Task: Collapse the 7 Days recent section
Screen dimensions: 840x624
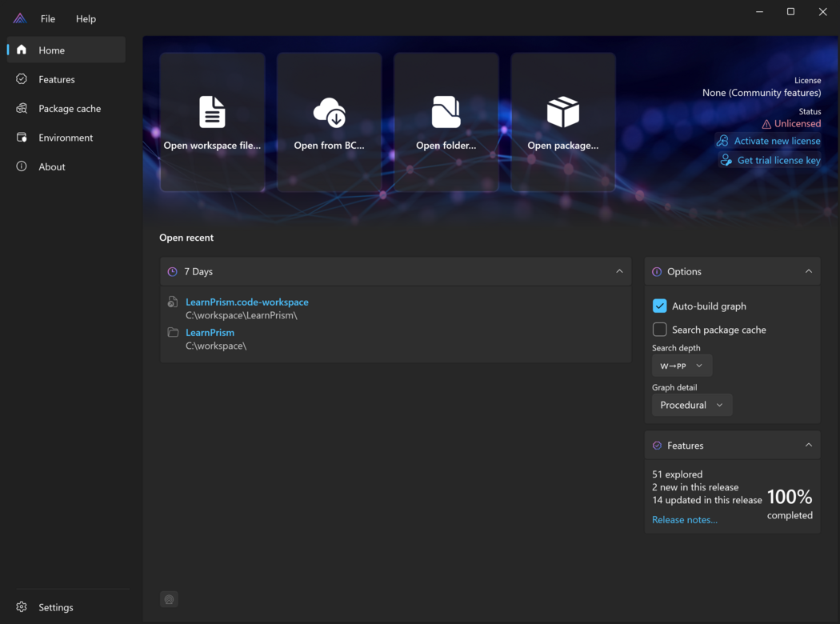Action: (619, 271)
